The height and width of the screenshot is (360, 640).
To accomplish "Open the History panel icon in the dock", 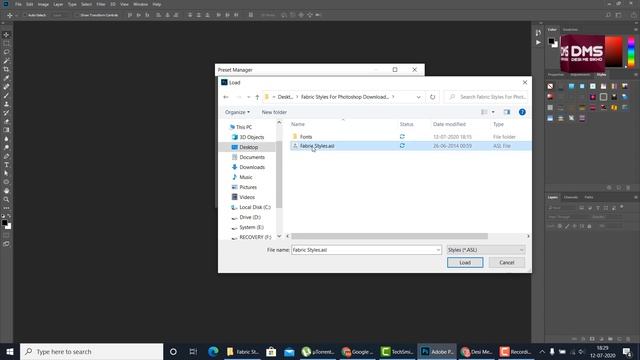I will 538,33.
